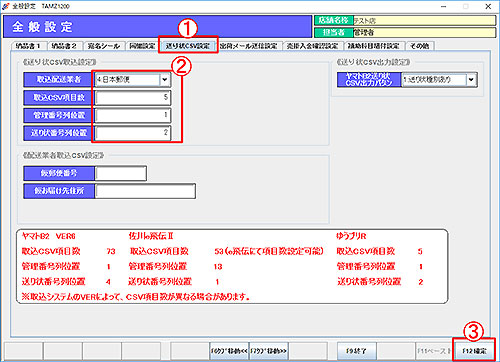Close the 全般設定 window
The image size is (500, 362).
click(x=488, y=6)
